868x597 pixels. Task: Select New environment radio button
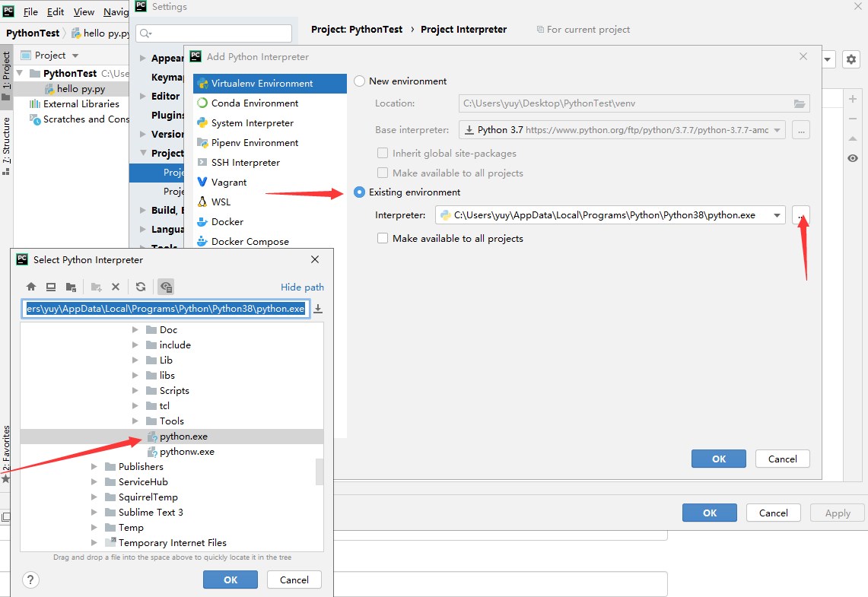[x=359, y=81]
